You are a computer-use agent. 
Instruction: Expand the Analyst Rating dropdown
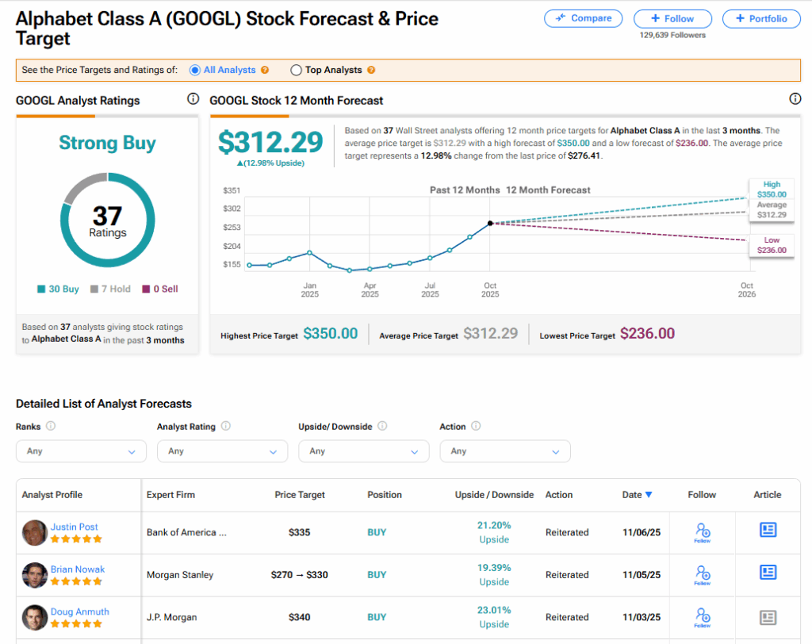222,451
